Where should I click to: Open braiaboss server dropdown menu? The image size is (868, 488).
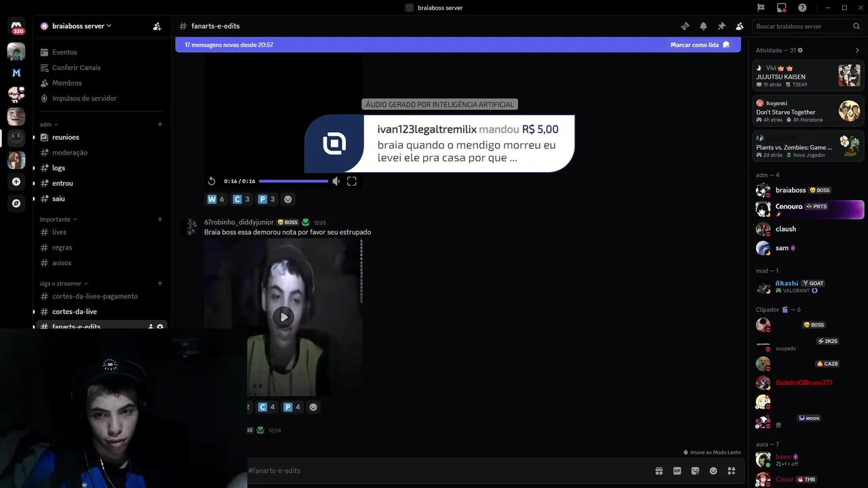pyautogui.click(x=81, y=26)
